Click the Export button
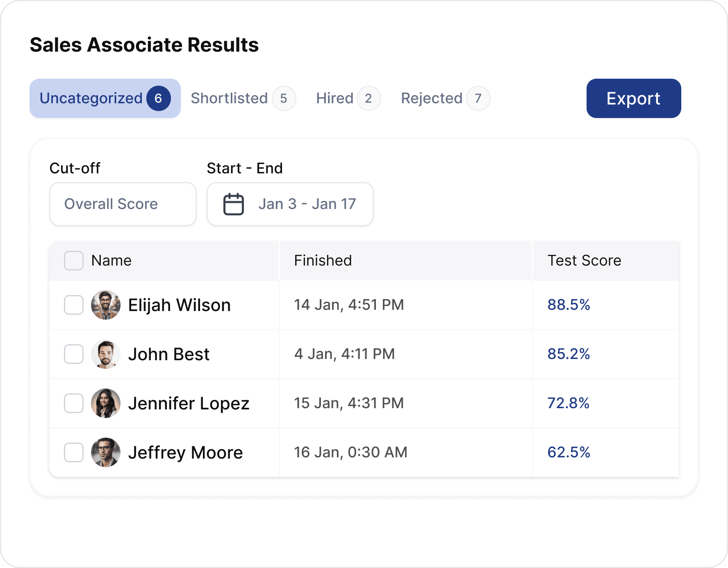Viewport: 728px width, 568px height. [x=633, y=98]
